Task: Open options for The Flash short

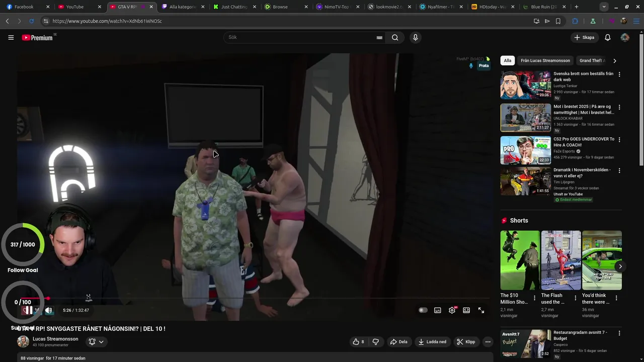Action: (576, 298)
